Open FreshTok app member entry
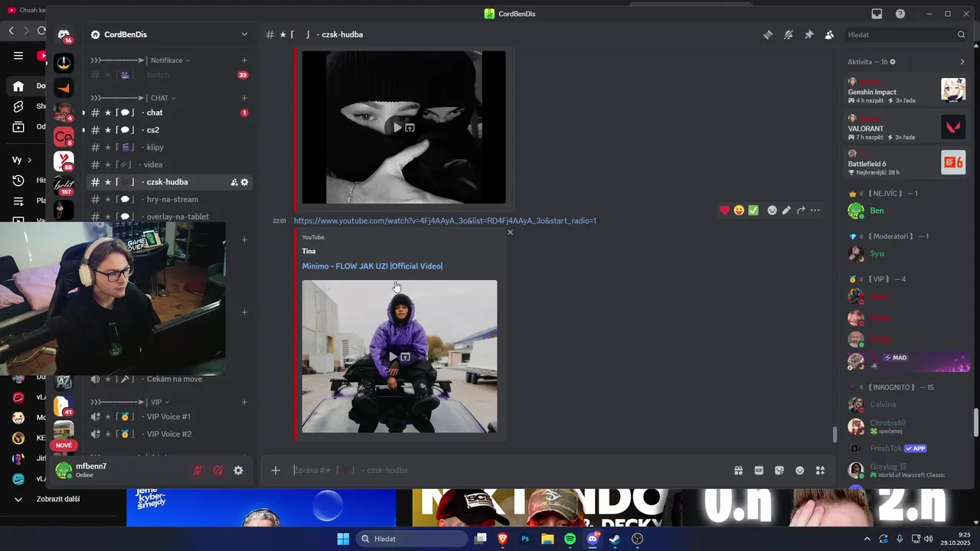 tap(906, 448)
